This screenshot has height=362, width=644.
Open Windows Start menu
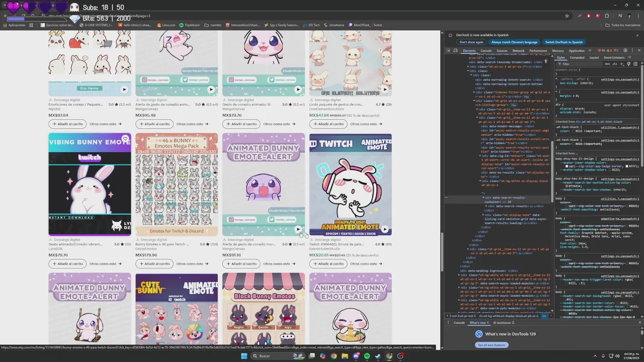(244, 356)
